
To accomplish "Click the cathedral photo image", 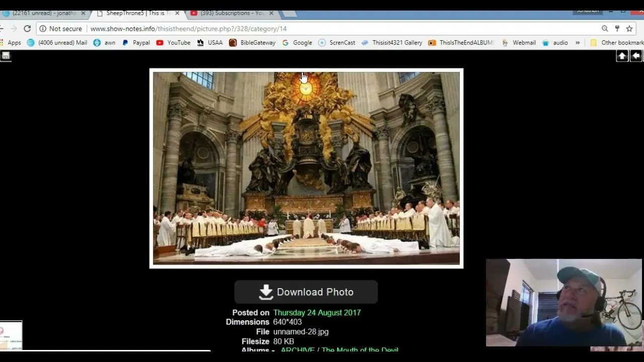I will 306,168.
